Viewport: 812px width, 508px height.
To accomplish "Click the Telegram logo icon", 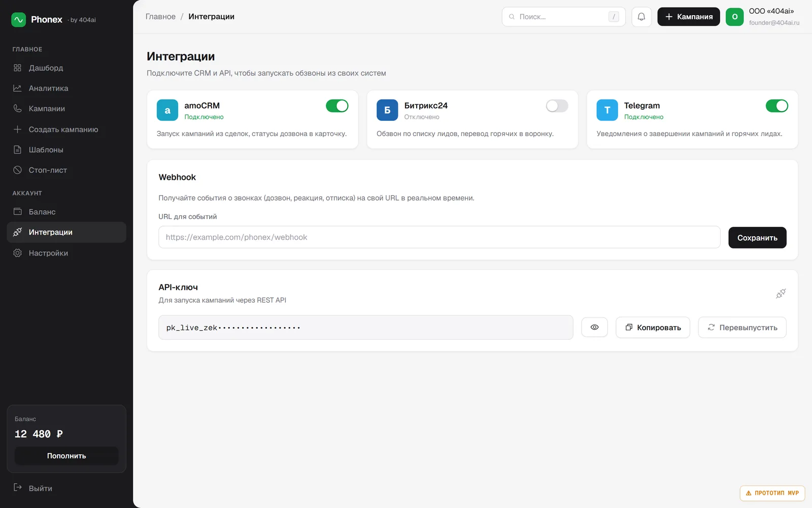I will click(607, 110).
